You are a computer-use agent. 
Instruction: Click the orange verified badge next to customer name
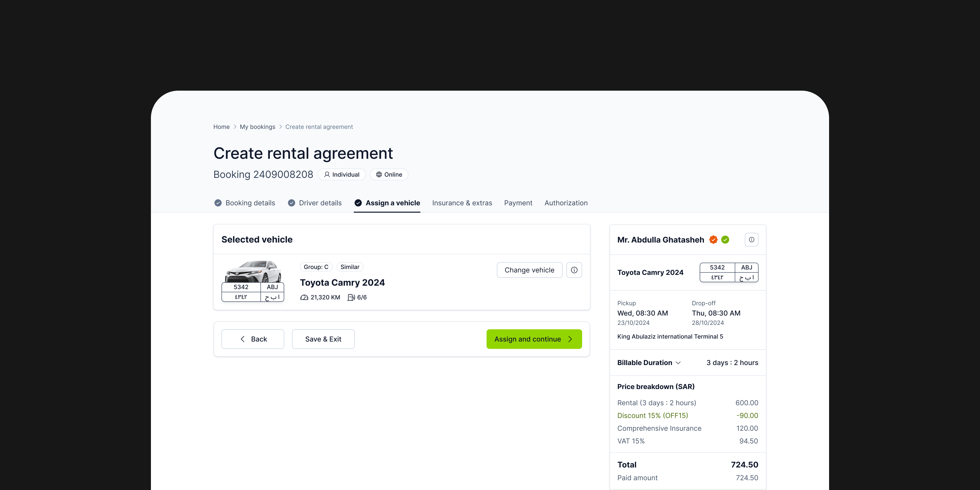pos(713,240)
